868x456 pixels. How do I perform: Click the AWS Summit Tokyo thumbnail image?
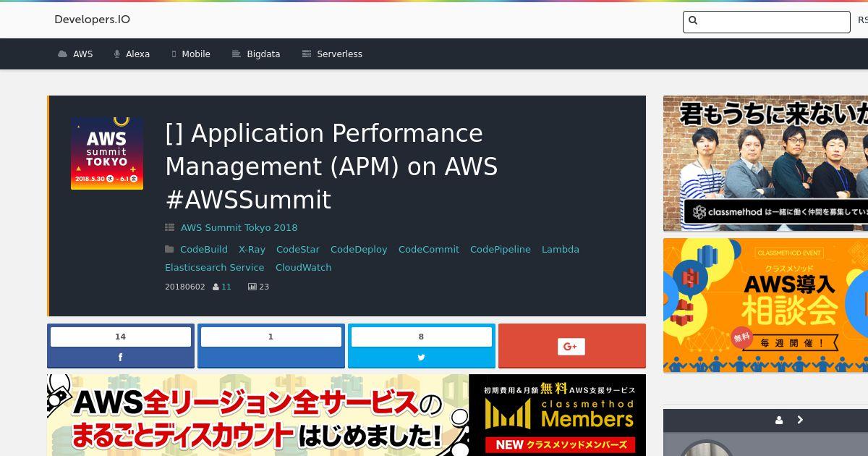(107, 153)
